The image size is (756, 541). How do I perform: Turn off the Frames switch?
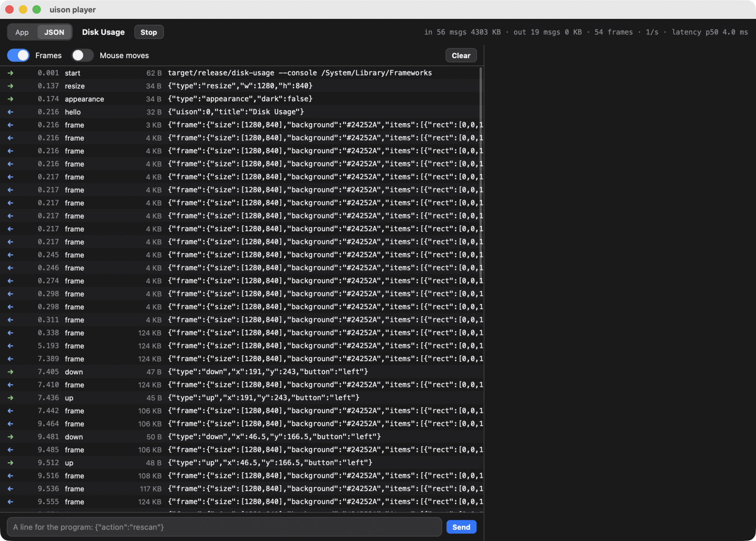coord(18,55)
